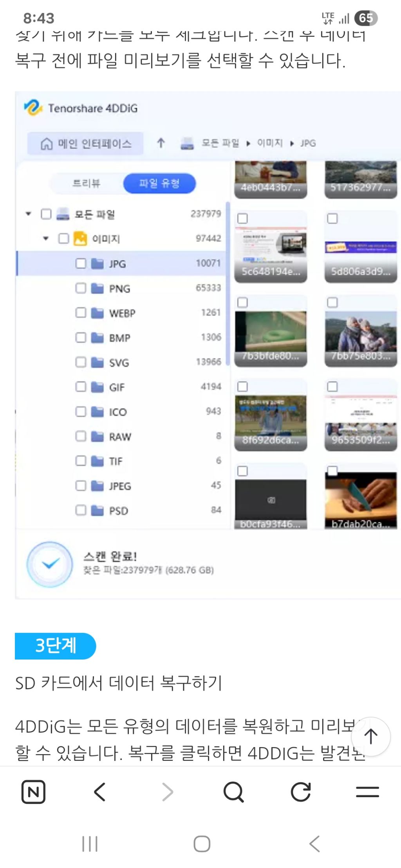401x868 pixels.
Task: Check the 모든 파일 checkbox
Action: click(x=46, y=214)
